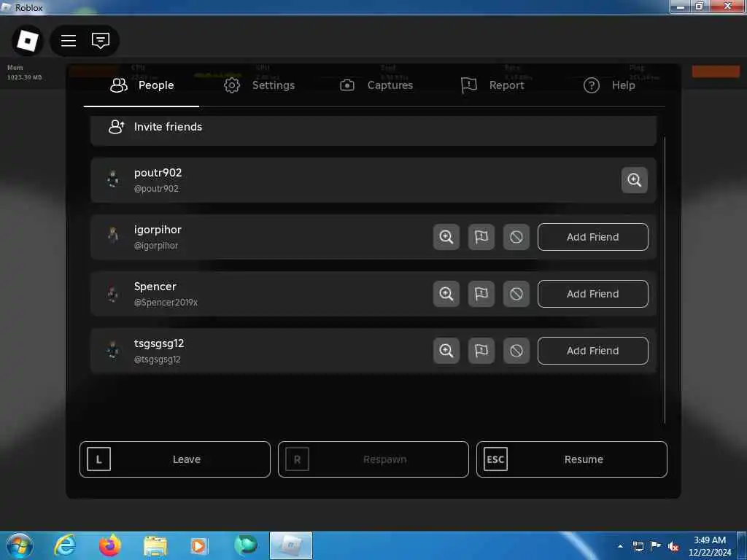Select the @Spencer2019x username
Image resolution: width=747 pixels, height=560 pixels.
tap(166, 303)
